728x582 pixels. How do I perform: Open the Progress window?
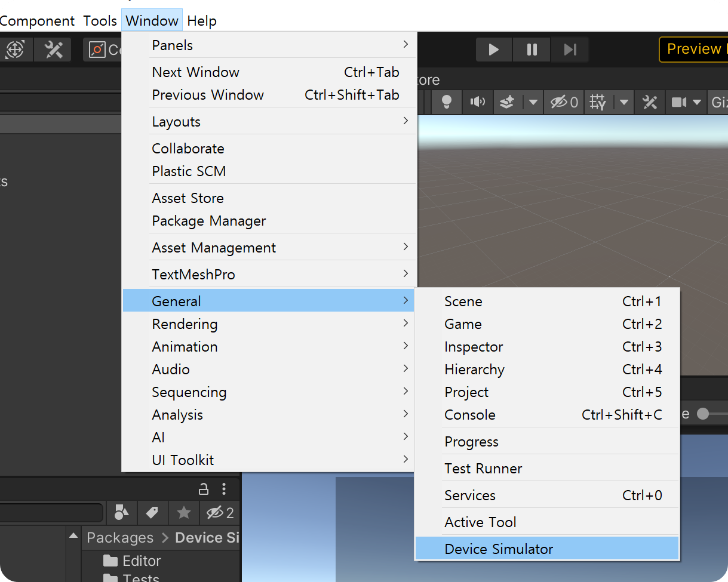(547, 442)
